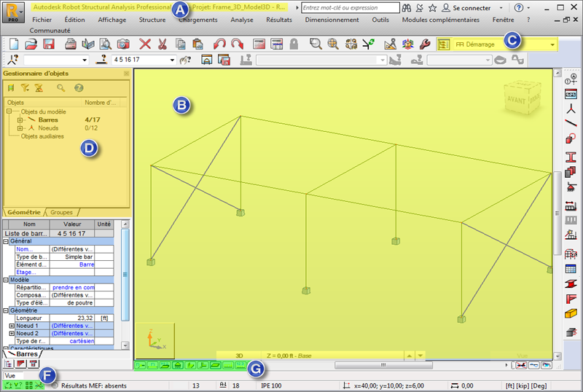Open job preferences via the triangle ruler icon

point(391,44)
